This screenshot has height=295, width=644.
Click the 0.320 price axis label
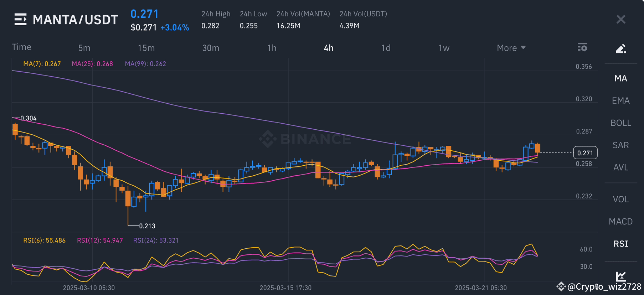pyautogui.click(x=584, y=99)
